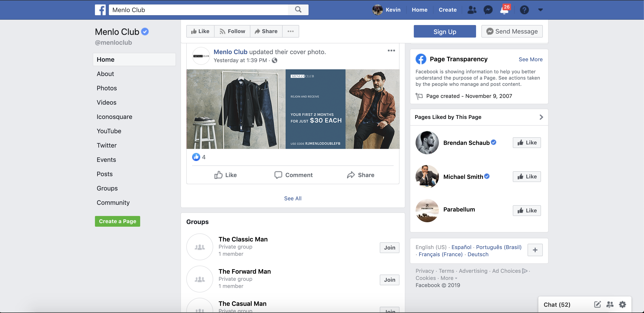Open Create in the top bar
Viewport: 644px width, 313px height.
pyautogui.click(x=447, y=10)
